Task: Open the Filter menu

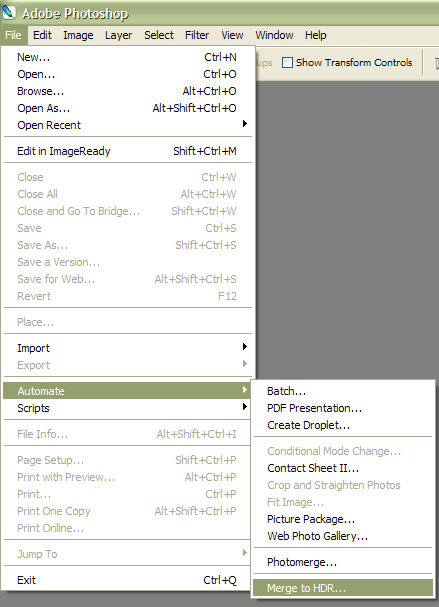Action: click(x=197, y=35)
